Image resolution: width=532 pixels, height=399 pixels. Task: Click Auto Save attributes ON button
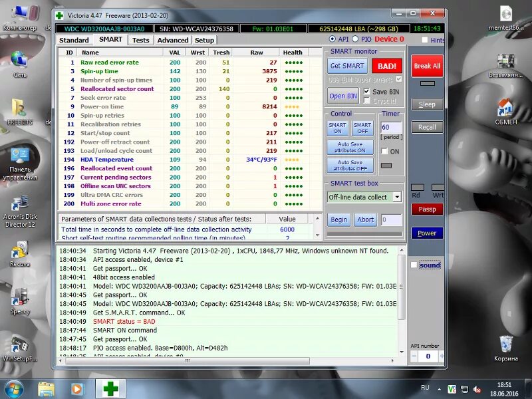pyautogui.click(x=350, y=147)
